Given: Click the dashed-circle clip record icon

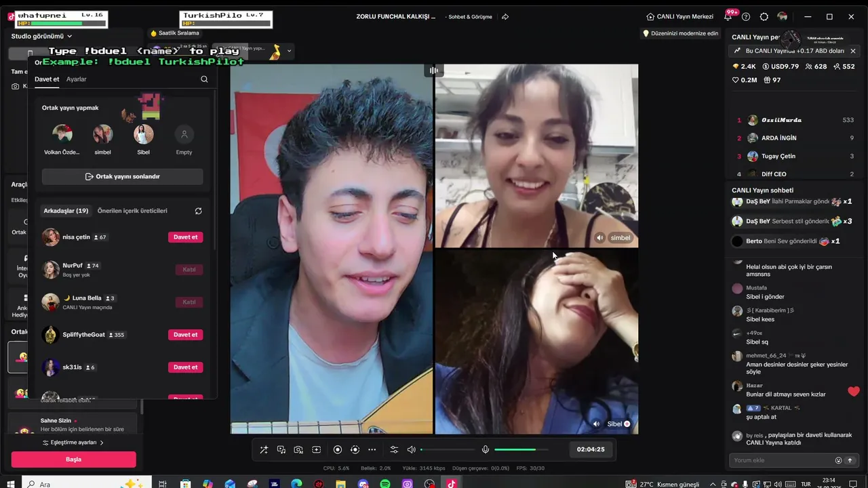Looking at the screenshot, I should [x=355, y=449].
